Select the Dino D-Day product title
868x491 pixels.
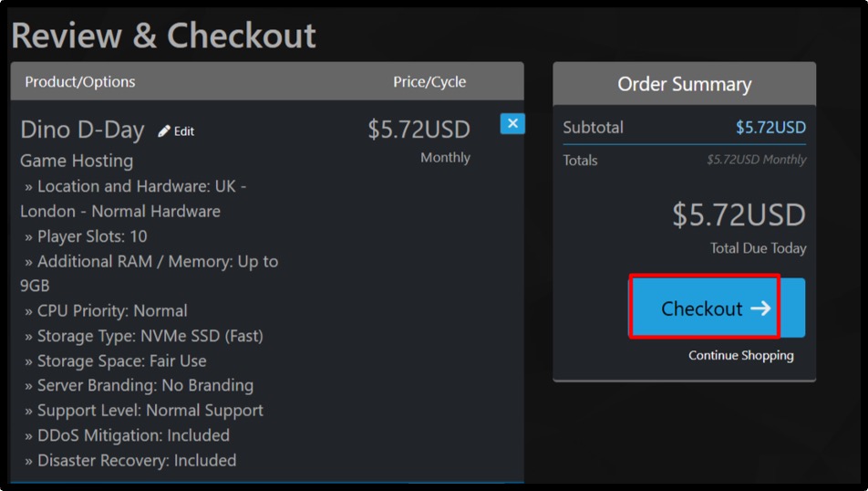click(82, 130)
